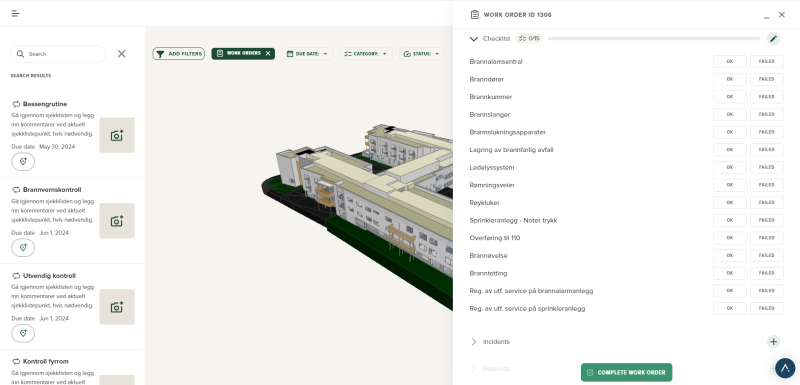Viewport: 800px width, 385px height.
Task: Click the Add Filters funnel icon
Action: [160, 54]
